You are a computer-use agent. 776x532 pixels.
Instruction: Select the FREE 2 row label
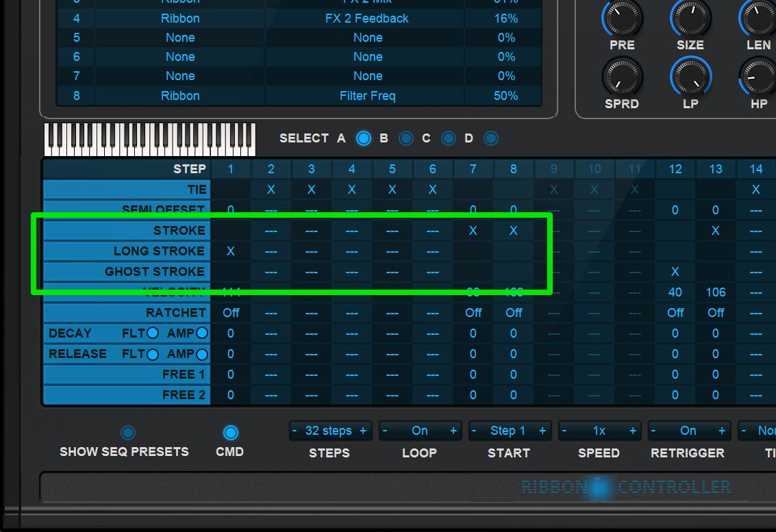(x=127, y=395)
